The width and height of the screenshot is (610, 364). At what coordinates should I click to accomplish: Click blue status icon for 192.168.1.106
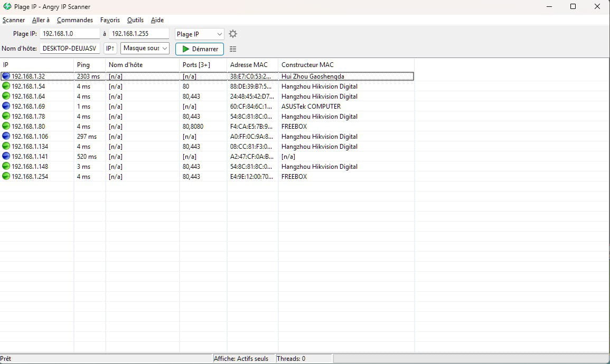click(x=6, y=137)
